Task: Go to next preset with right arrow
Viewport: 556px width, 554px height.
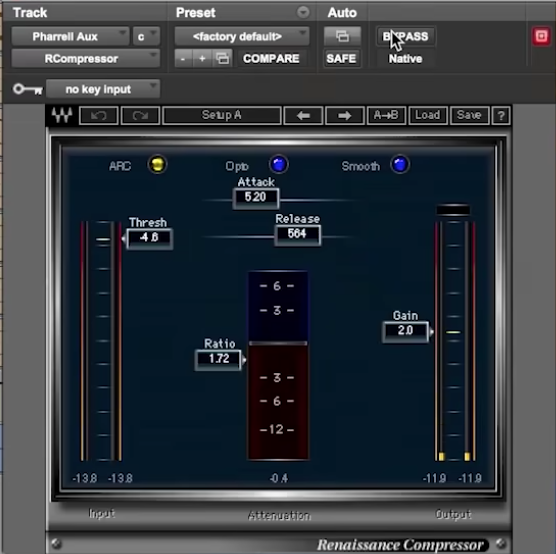Action: [x=344, y=115]
